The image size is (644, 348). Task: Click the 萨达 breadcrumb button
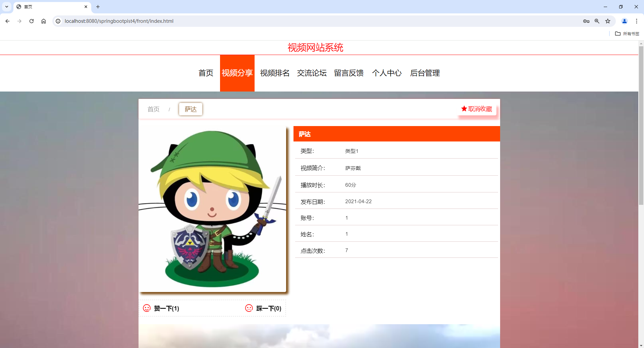[x=191, y=109]
